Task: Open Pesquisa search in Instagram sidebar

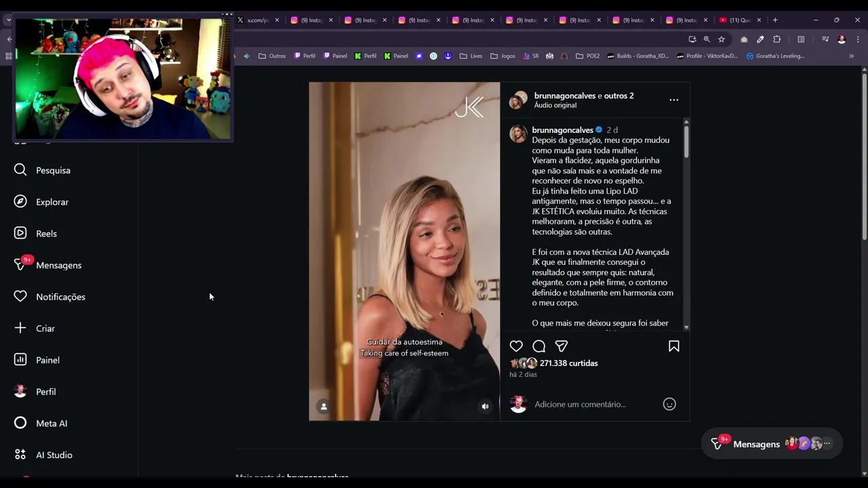Action: (43, 170)
